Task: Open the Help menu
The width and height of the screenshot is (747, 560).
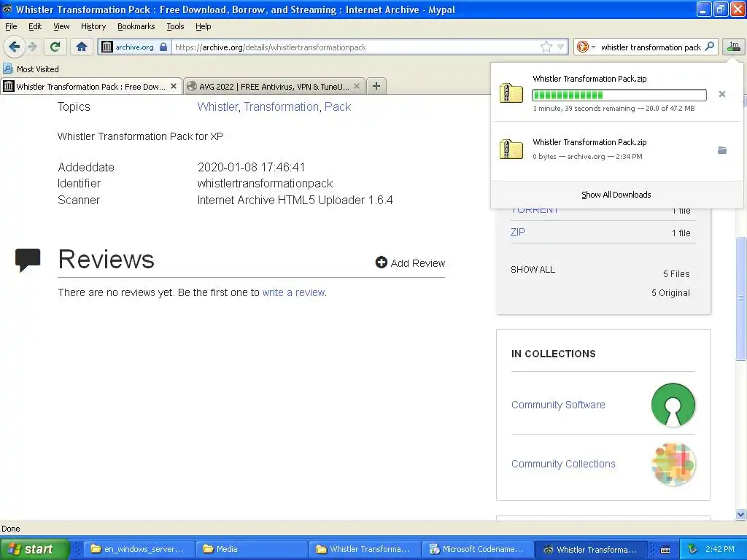Action: [204, 26]
